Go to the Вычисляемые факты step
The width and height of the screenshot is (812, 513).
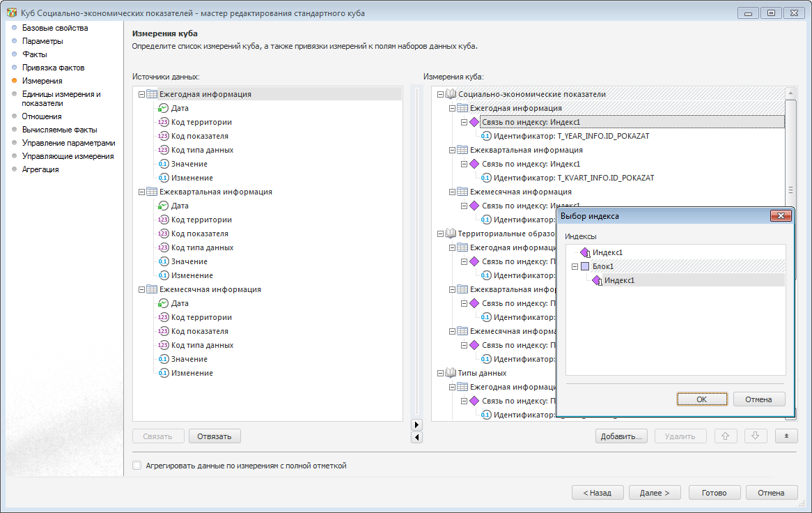[59, 130]
